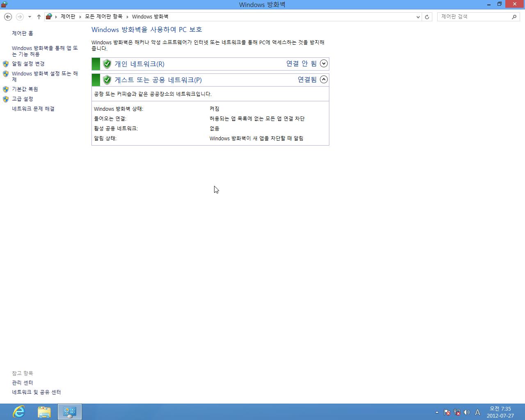Click the 제어판 검색 search box
Screen dimensions: 525x420
point(474,17)
